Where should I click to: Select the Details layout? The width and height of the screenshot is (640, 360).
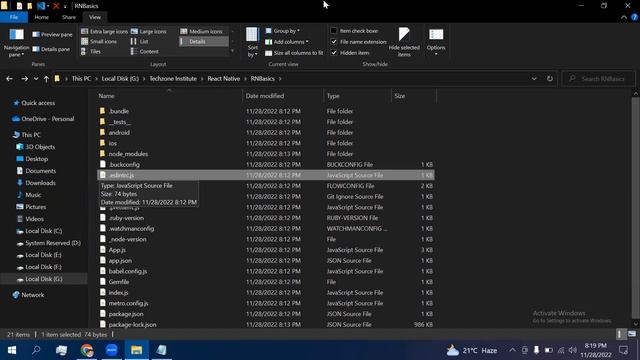(x=203, y=42)
